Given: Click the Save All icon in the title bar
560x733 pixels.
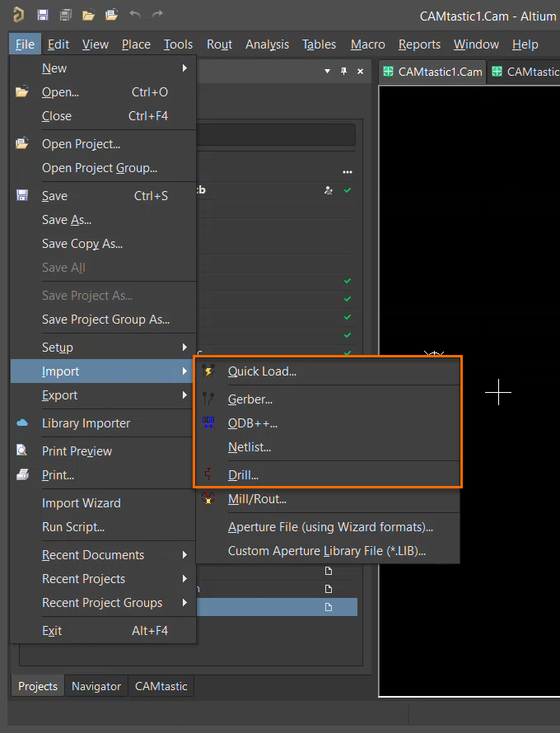Looking at the screenshot, I should click(x=65, y=15).
